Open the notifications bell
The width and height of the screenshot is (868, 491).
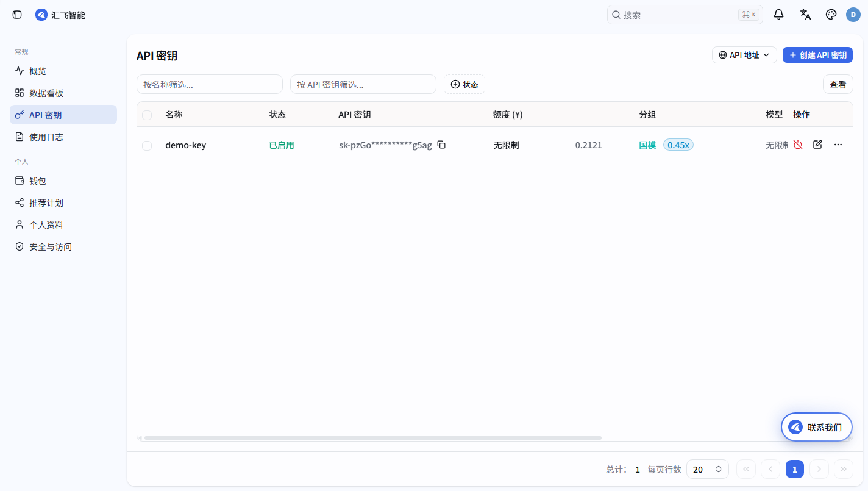point(778,15)
